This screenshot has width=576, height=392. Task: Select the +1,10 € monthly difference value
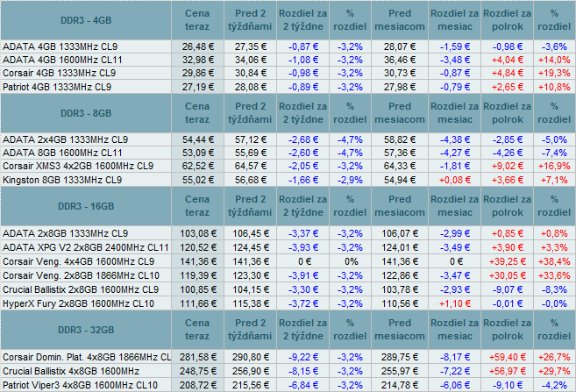455,303
